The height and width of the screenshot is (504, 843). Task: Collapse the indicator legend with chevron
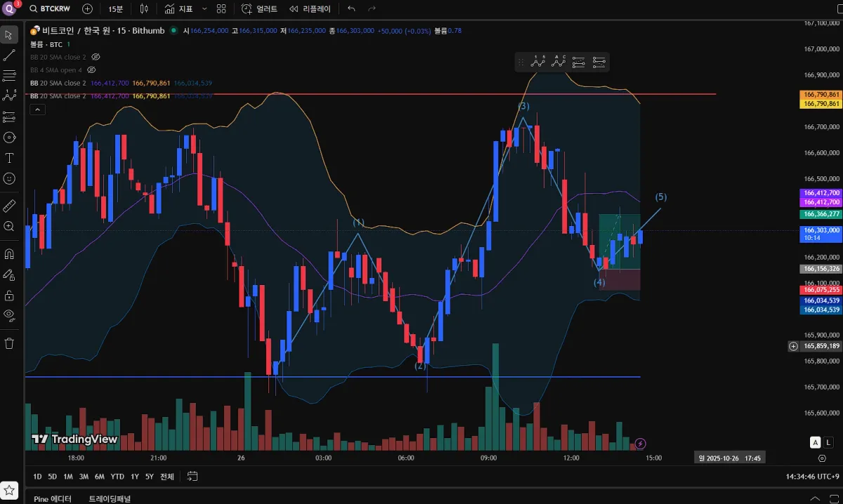pyautogui.click(x=37, y=109)
